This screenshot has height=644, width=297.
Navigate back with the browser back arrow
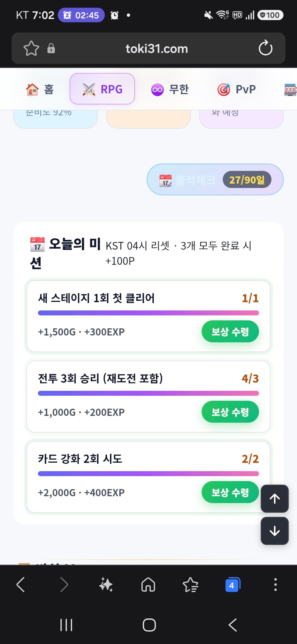click(21, 584)
